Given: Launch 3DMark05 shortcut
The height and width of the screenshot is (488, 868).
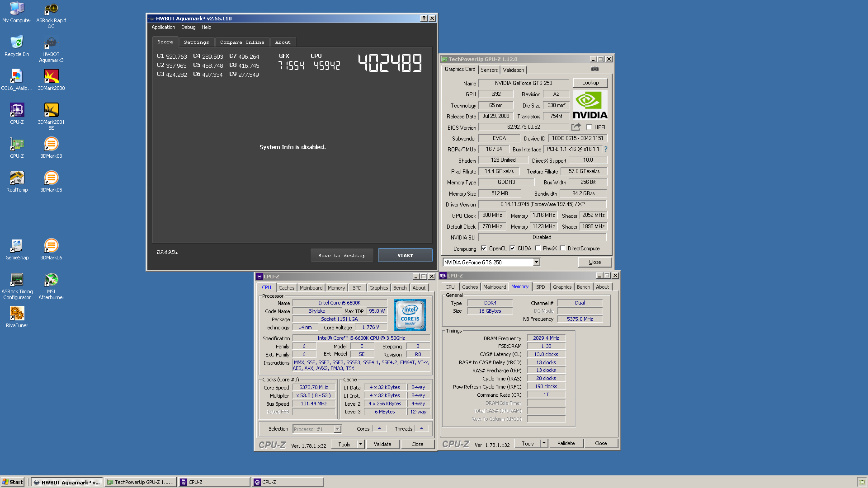Looking at the screenshot, I should click(x=51, y=182).
